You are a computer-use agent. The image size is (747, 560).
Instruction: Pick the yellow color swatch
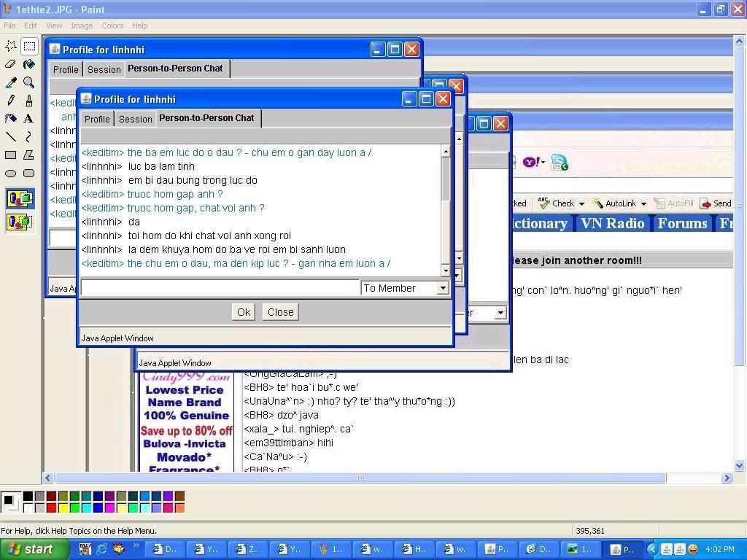tap(63, 508)
